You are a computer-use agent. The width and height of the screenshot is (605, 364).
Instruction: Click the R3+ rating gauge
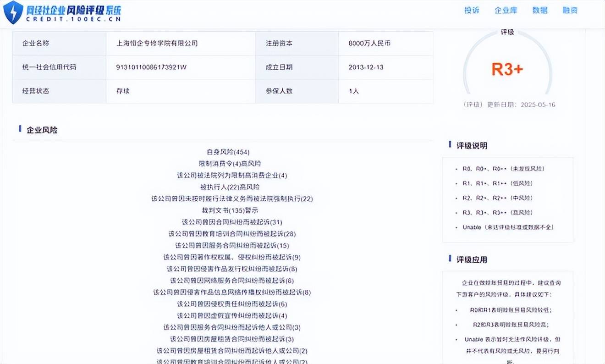507,69
